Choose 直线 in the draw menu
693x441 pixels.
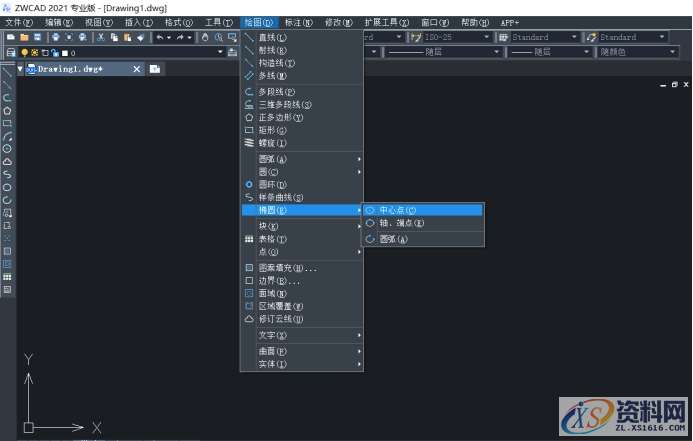click(x=302, y=38)
